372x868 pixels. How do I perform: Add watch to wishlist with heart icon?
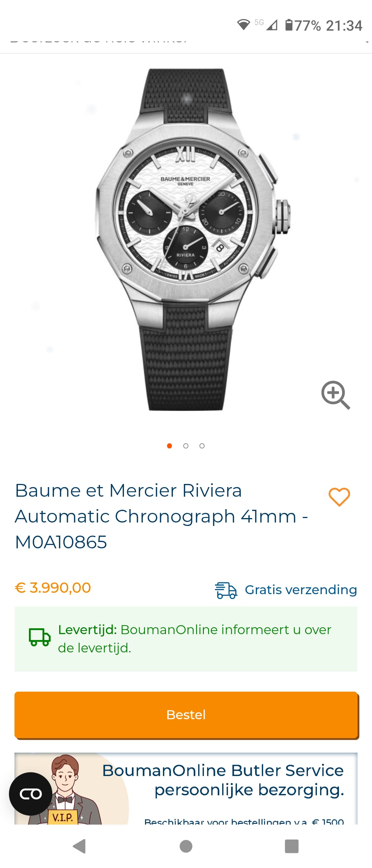[x=339, y=497]
